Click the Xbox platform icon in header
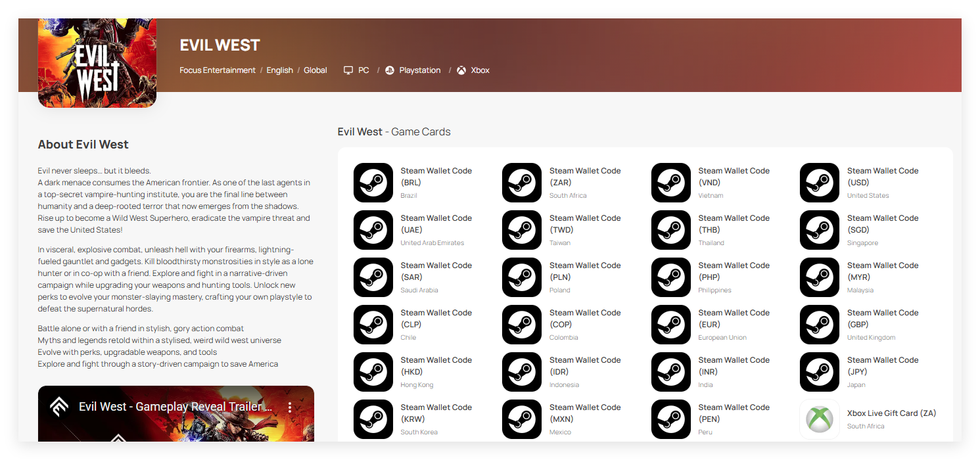Image resolution: width=980 pixels, height=460 pixels. (x=461, y=70)
